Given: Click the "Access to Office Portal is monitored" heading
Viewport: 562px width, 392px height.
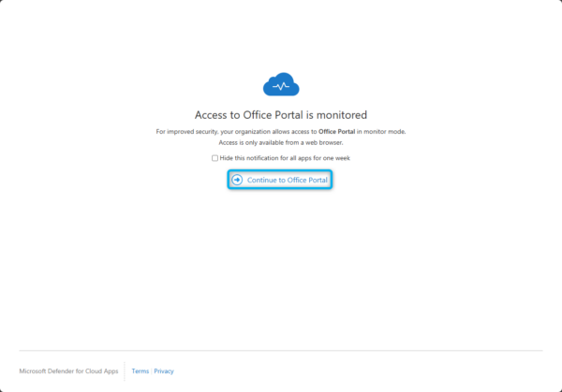Looking at the screenshot, I should click(x=281, y=114).
